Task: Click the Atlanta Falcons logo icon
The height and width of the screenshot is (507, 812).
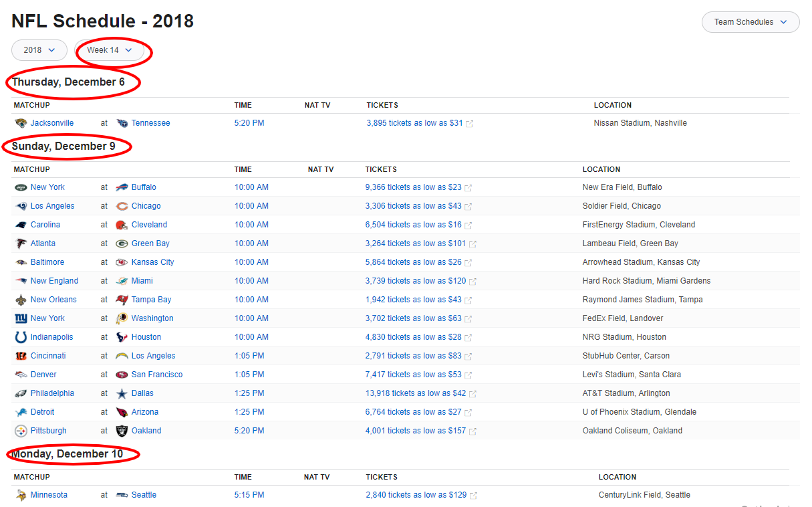Action: pos(21,243)
